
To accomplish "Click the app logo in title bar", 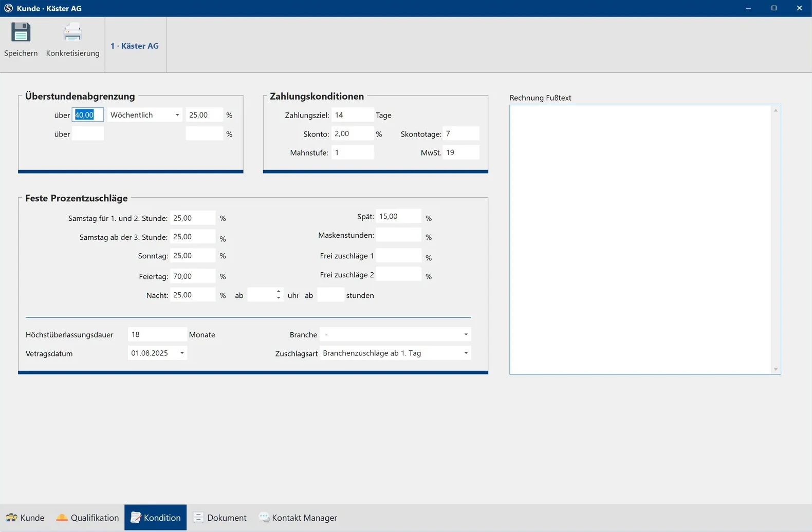I will (x=8, y=8).
